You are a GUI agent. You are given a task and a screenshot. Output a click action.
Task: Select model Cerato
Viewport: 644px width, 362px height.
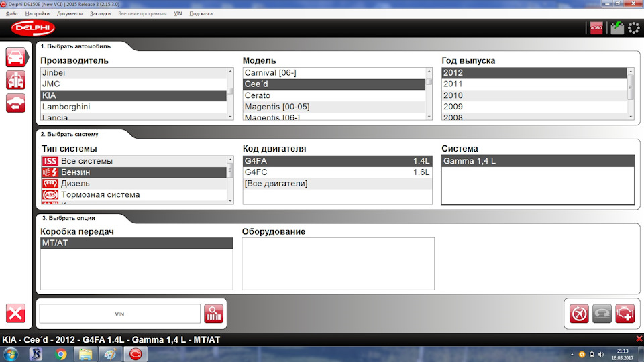click(334, 95)
